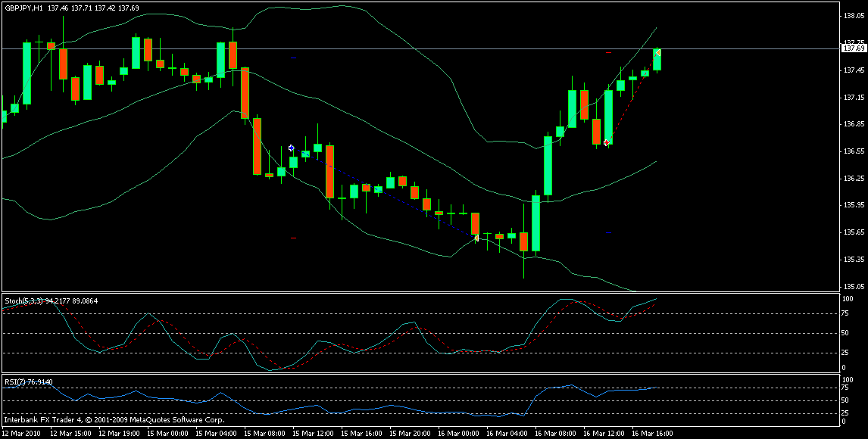The height and width of the screenshot is (439, 868).
Task: Click the small red dash above the sell arrow
Action: point(608,52)
